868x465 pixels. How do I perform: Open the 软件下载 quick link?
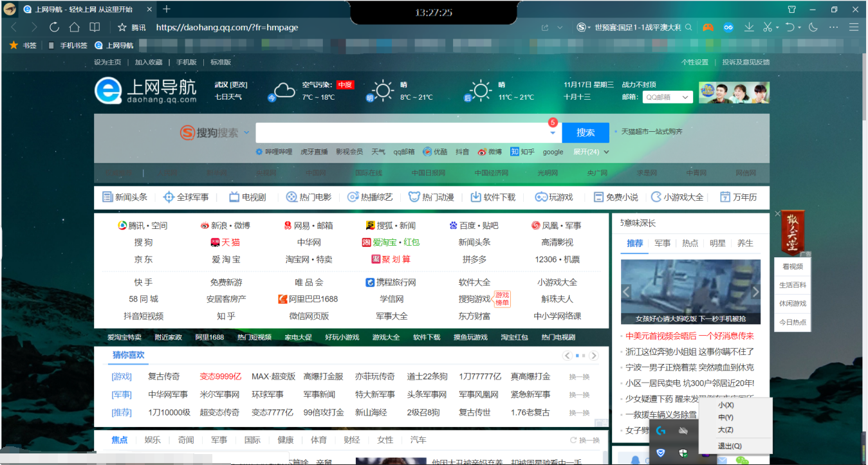tap(493, 197)
